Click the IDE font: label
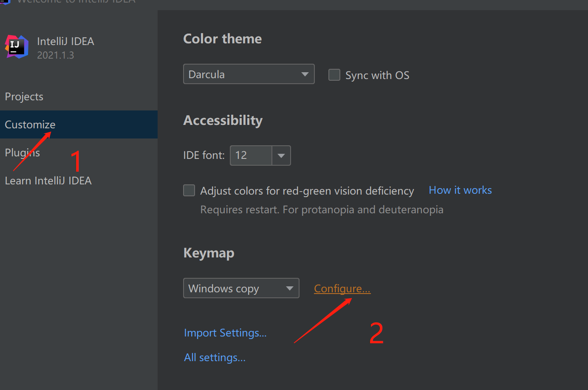The width and height of the screenshot is (588, 390). click(204, 155)
